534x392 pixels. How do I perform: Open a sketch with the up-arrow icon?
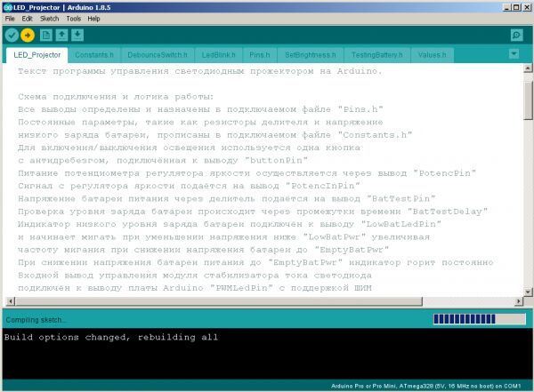coord(61,35)
